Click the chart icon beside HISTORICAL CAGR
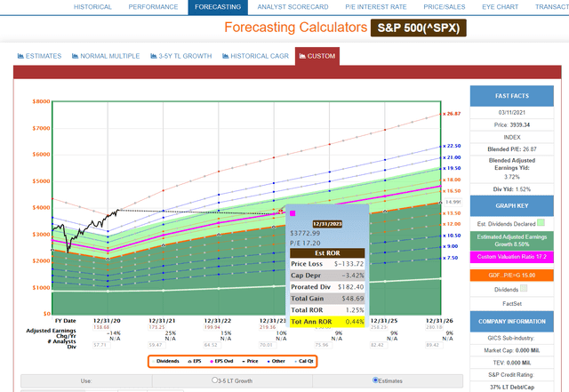569x392 pixels. tap(225, 56)
